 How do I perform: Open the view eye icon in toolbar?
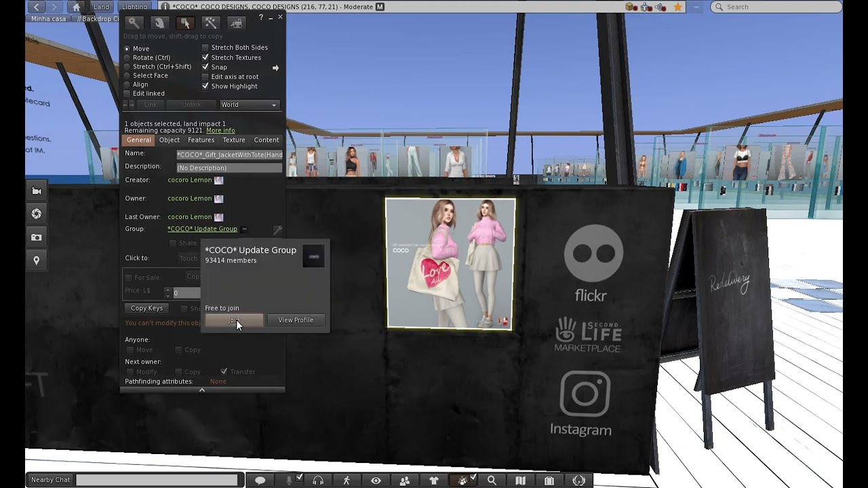tap(376, 480)
